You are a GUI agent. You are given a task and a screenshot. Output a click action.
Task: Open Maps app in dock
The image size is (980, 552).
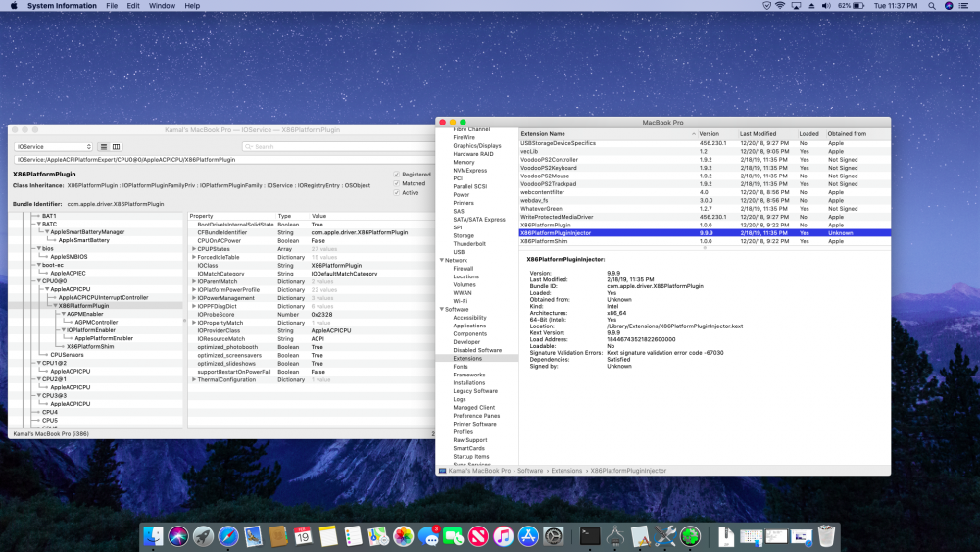[x=378, y=536]
